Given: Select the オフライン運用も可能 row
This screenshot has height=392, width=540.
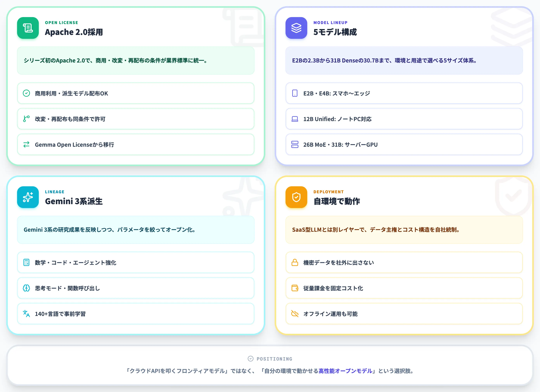Looking at the screenshot, I should [404, 314].
